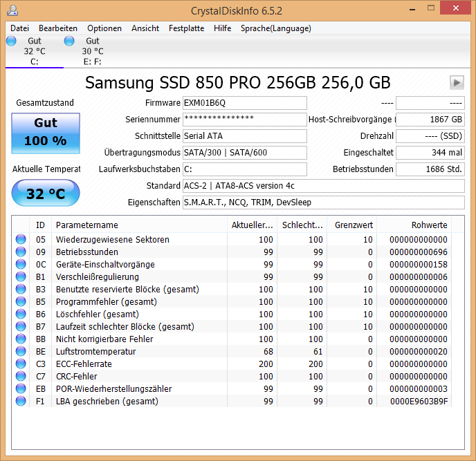The width and height of the screenshot is (476, 461).
Task: Click the Seriennummer field
Action: point(245,120)
